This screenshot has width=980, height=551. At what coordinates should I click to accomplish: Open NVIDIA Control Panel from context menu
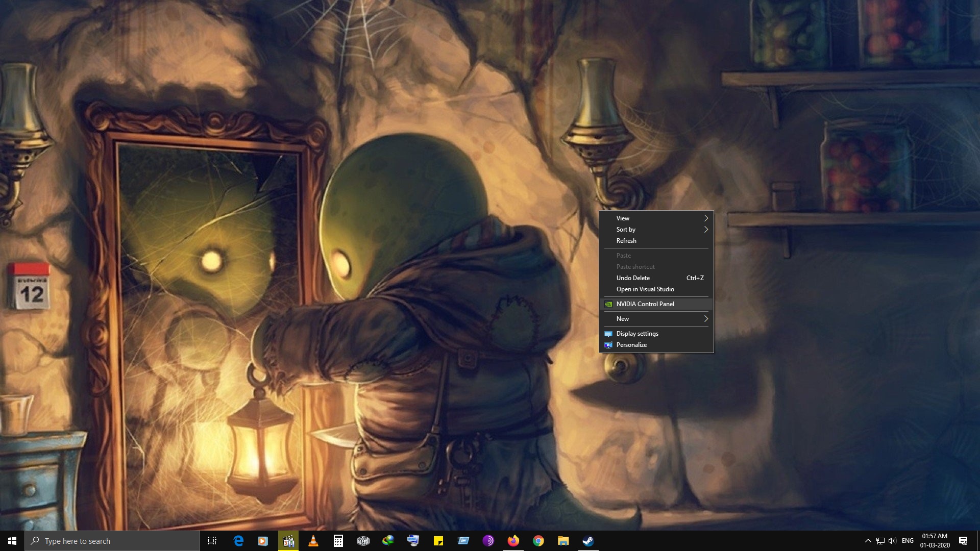pos(645,304)
